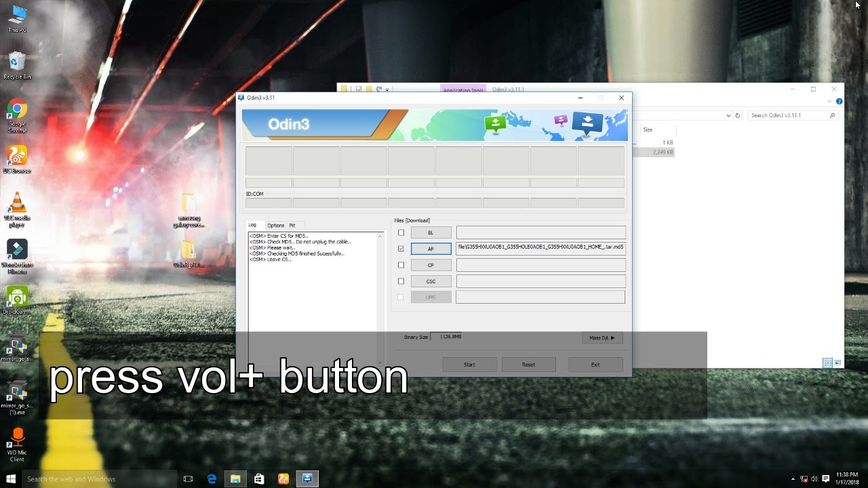Screen dimensions: 868x488
Task: Switch to the Options tab in Odin3
Action: (x=275, y=225)
